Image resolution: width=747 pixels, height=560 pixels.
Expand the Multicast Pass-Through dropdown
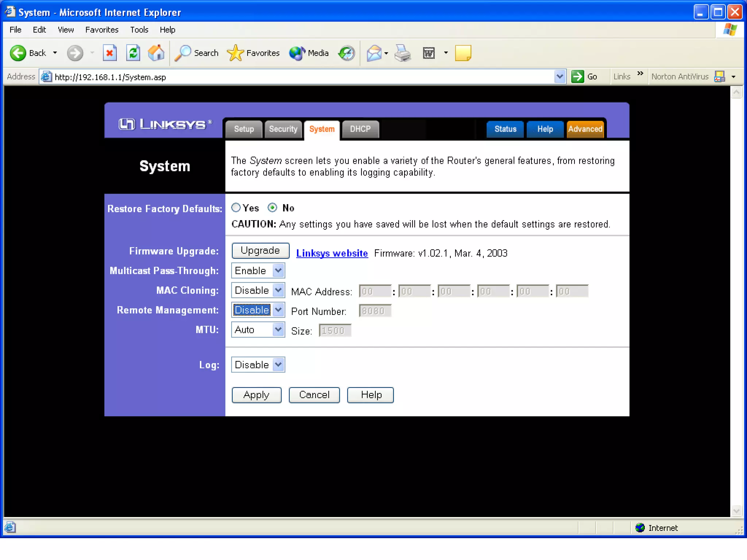point(278,271)
